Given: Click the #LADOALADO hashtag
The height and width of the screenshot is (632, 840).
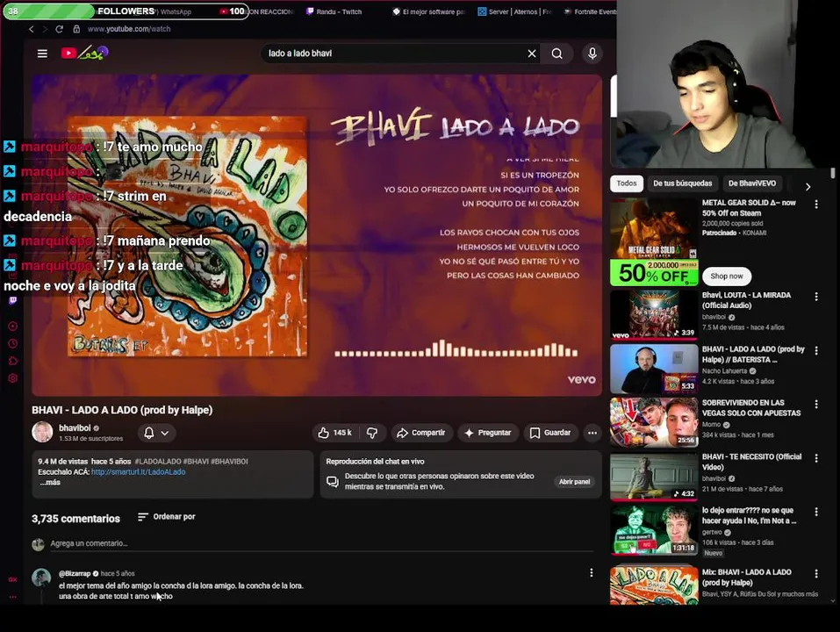Looking at the screenshot, I should [x=157, y=461].
